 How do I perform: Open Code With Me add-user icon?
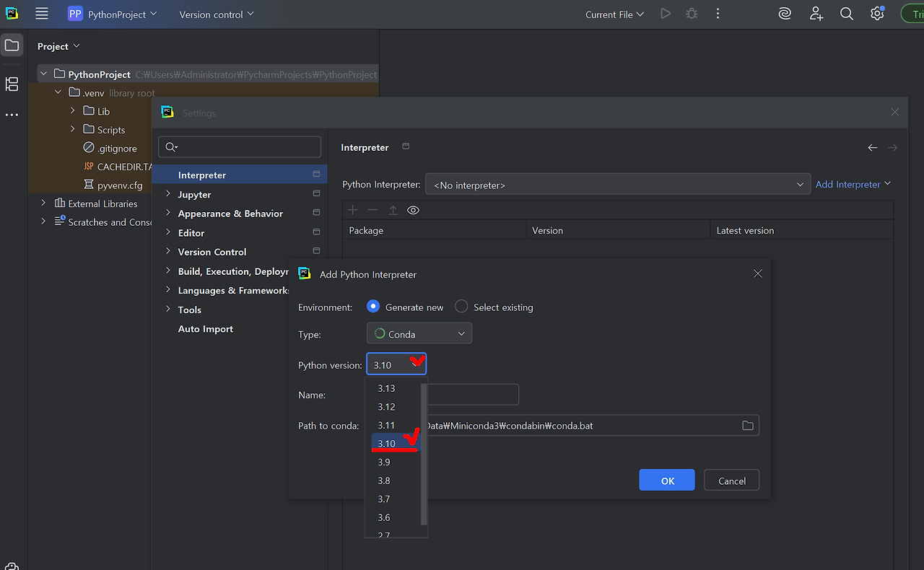coord(816,14)
